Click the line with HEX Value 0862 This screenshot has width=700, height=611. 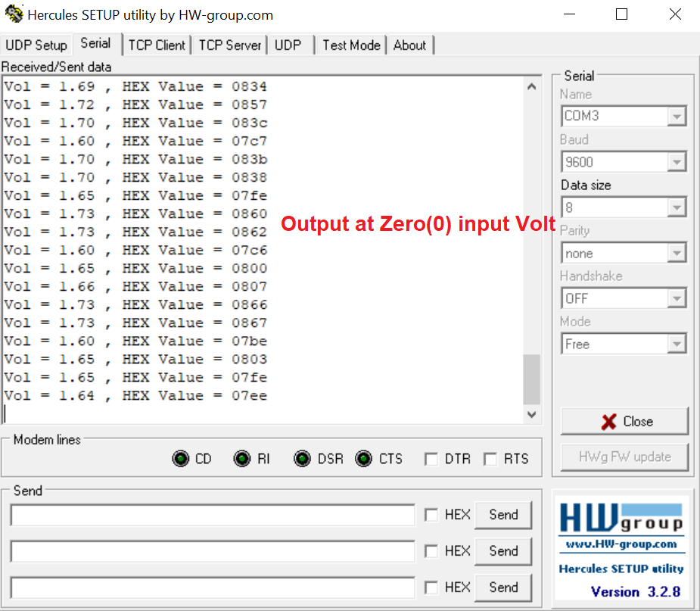point(135,232)
